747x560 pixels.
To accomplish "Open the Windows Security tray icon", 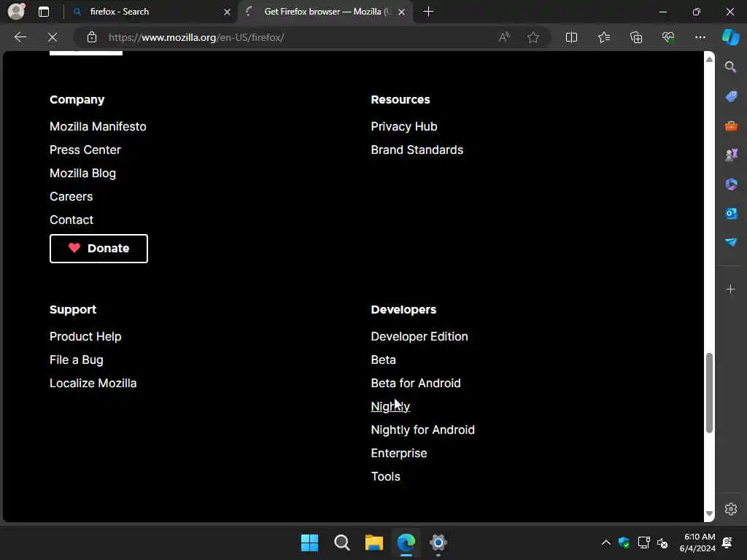I will pos(624,542).
